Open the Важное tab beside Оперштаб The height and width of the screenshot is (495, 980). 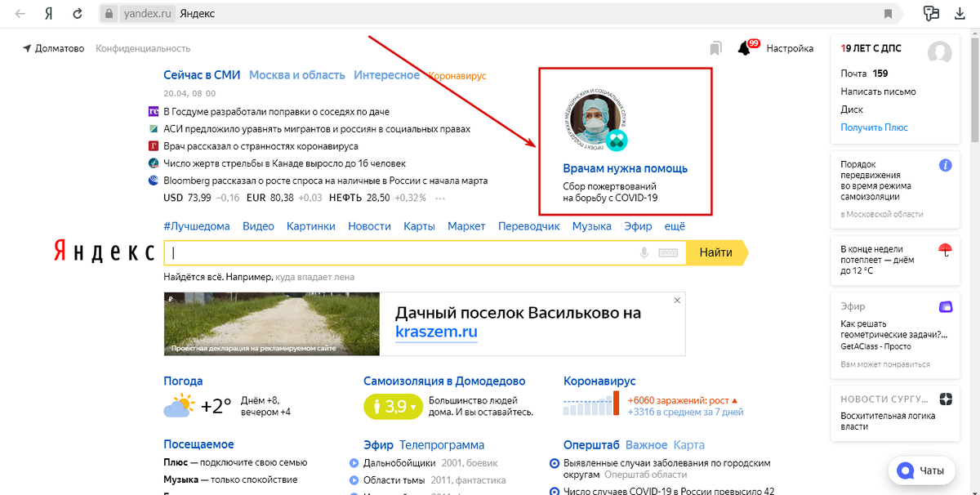tap(646, 445)
